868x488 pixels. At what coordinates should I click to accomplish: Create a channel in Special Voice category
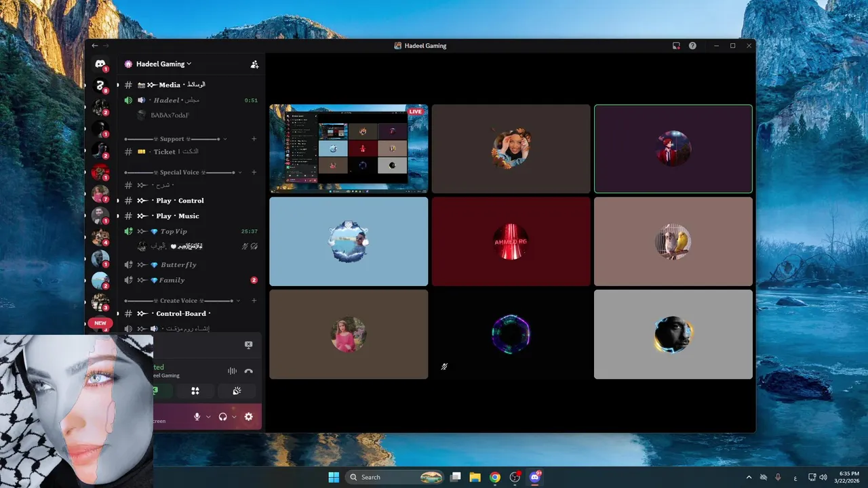254,172
